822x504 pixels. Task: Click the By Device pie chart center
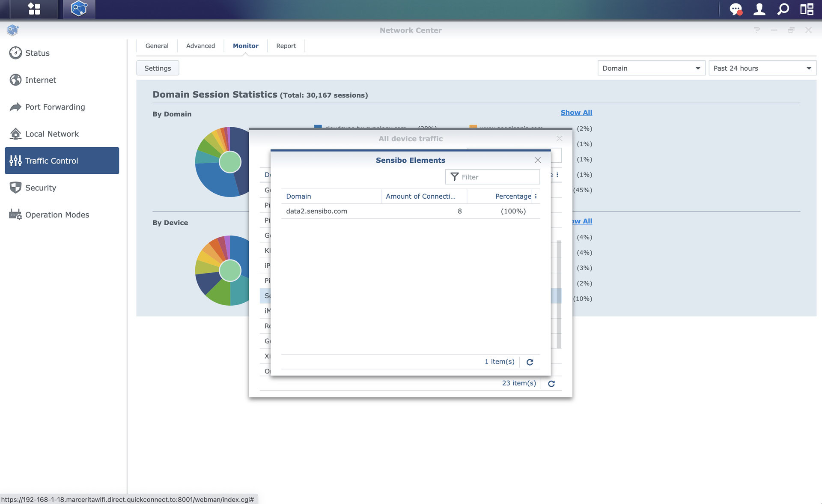click(x=230, y=271)
